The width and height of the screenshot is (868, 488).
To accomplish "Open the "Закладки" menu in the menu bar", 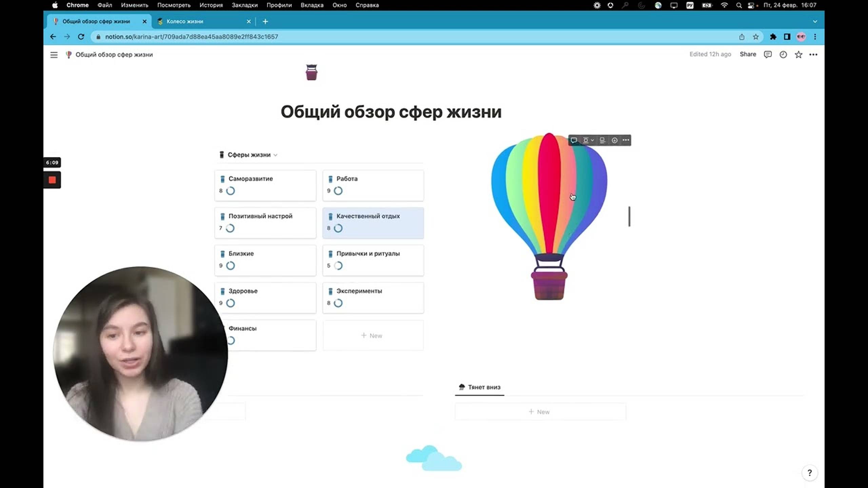I will coord(245,5).
